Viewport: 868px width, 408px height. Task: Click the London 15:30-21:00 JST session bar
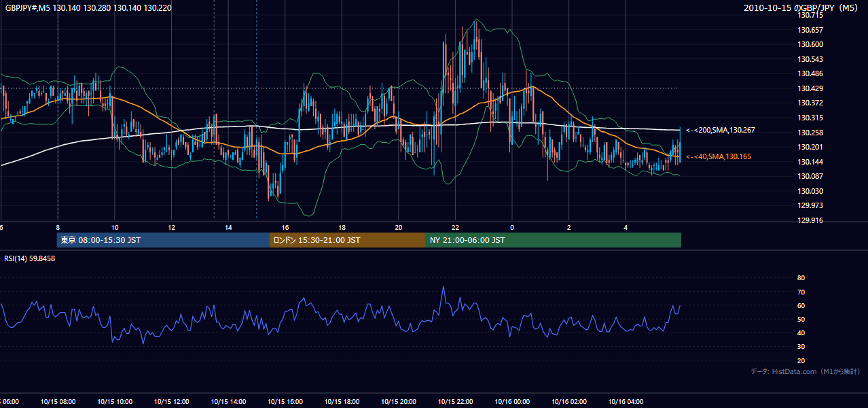click(x=348, y=240)
